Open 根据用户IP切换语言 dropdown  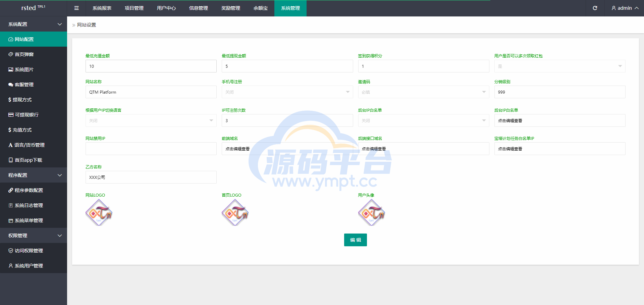(151, 120)
